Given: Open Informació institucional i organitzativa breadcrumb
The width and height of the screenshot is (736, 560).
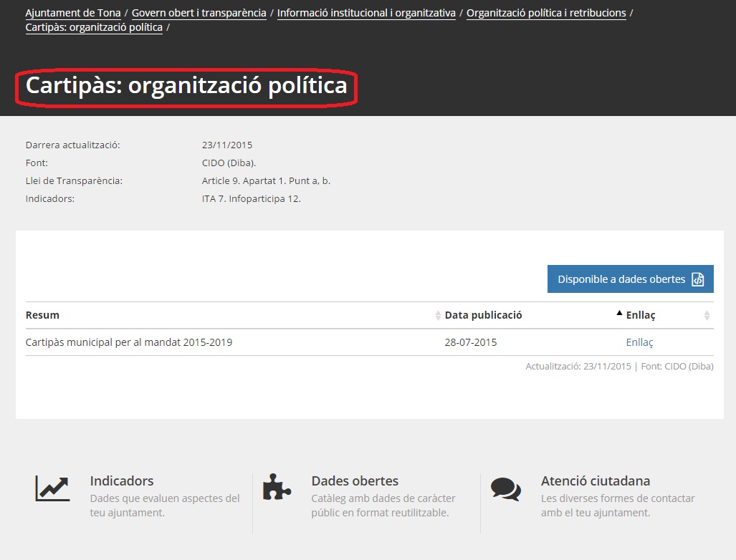Looking at the screenshot, I should [x=366, y=13].
